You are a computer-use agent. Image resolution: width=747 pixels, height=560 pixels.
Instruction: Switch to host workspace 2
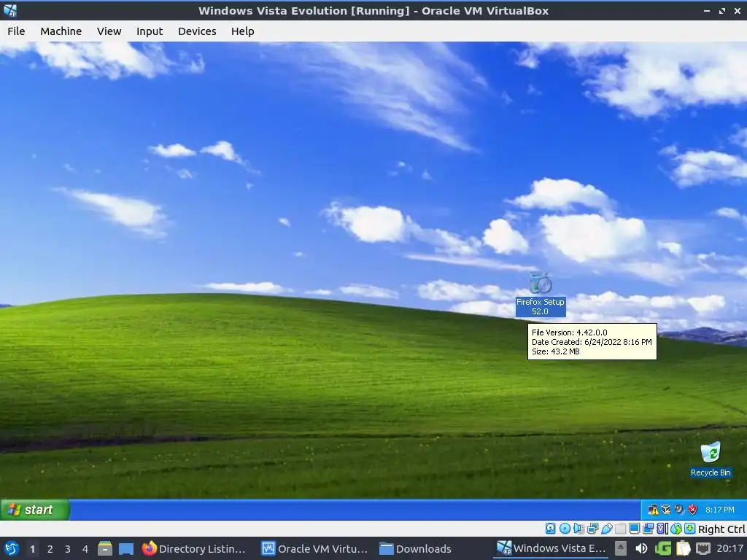50,549
